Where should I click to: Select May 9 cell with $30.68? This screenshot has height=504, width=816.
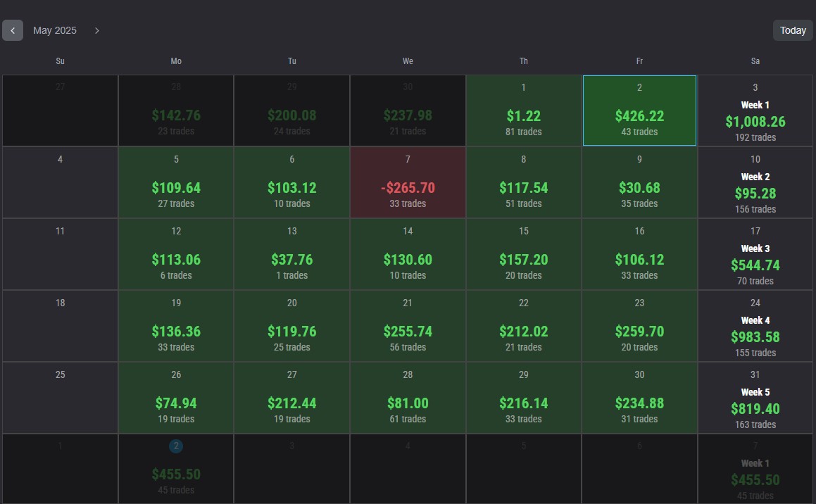639,182
